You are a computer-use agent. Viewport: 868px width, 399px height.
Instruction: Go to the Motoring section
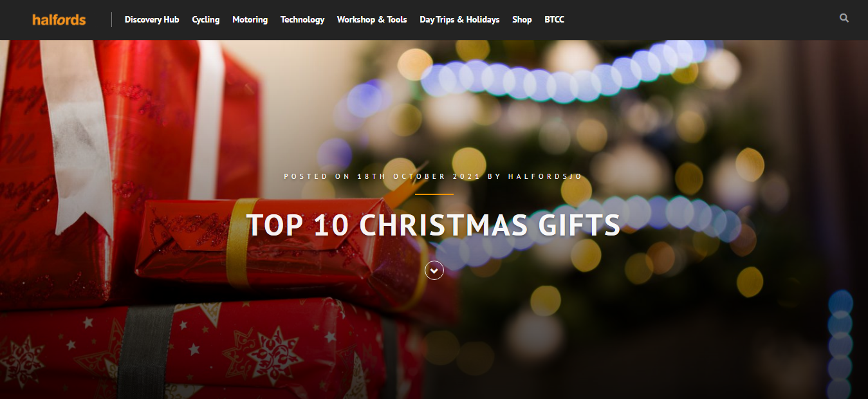pyautogui.click(x=250, y=19)
